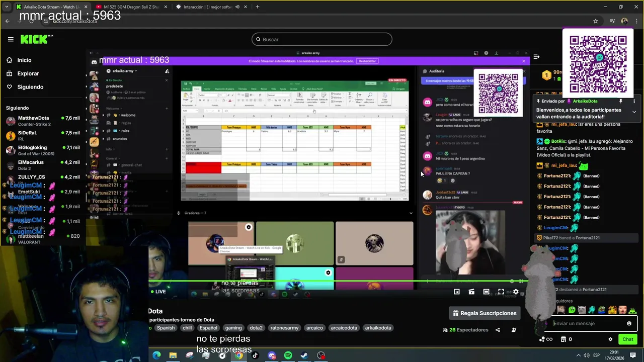The image size is (644, 362).
Task: Open Discord from taskbar
Action: click(x=272, y=355)
